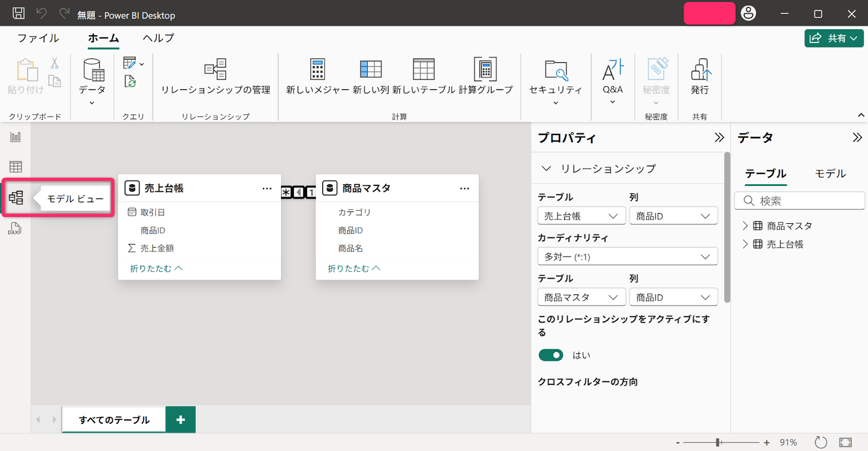The height and width of the screenshot is (451, 868).
Task: Open the Q&A language setup
Action: pos(613,82)
